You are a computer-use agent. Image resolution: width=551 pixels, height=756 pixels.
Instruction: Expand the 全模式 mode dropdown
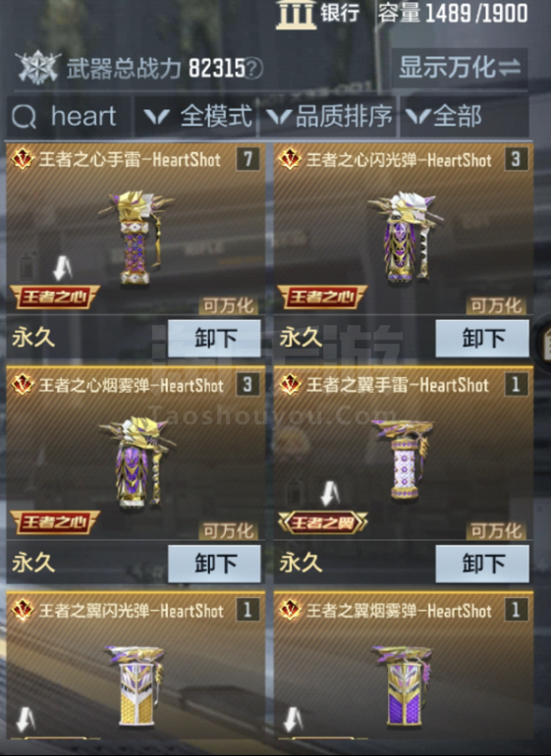click(198, 116)
